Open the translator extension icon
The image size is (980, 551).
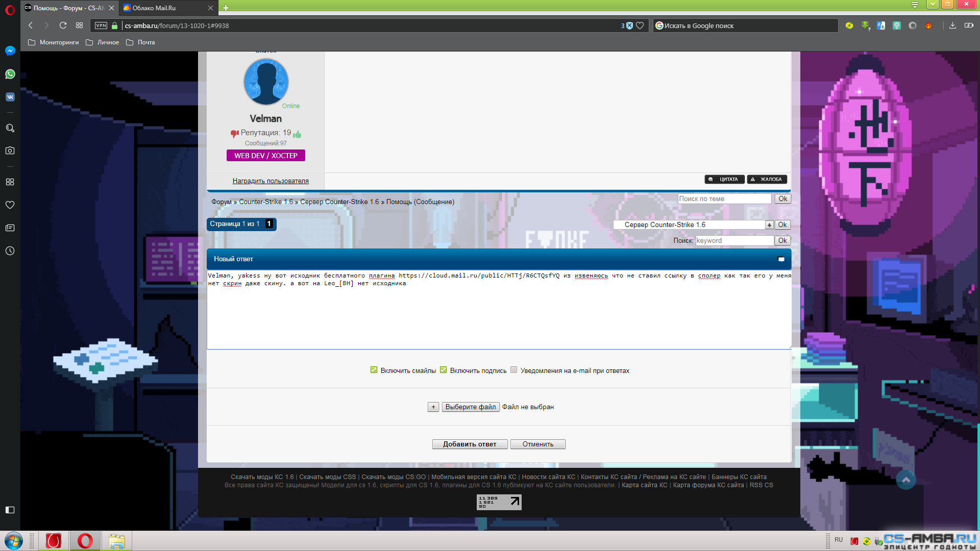(881, 26)
